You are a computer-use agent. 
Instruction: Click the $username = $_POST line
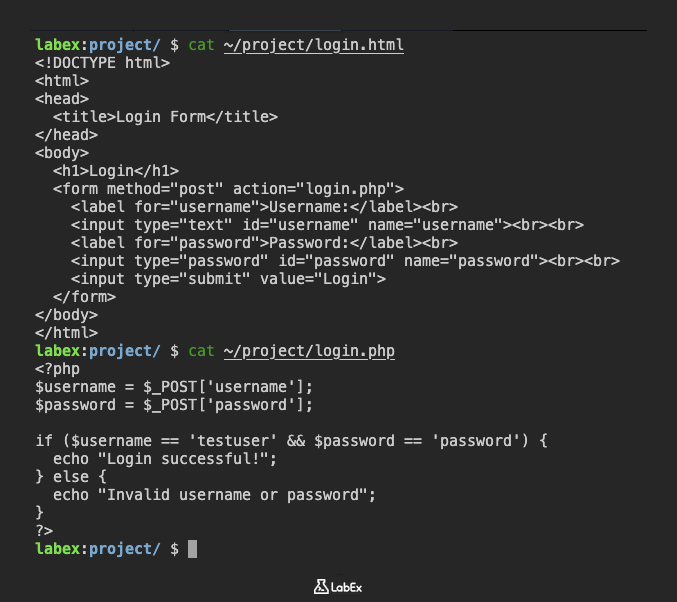pyautogui.click(x=174, y=387)
